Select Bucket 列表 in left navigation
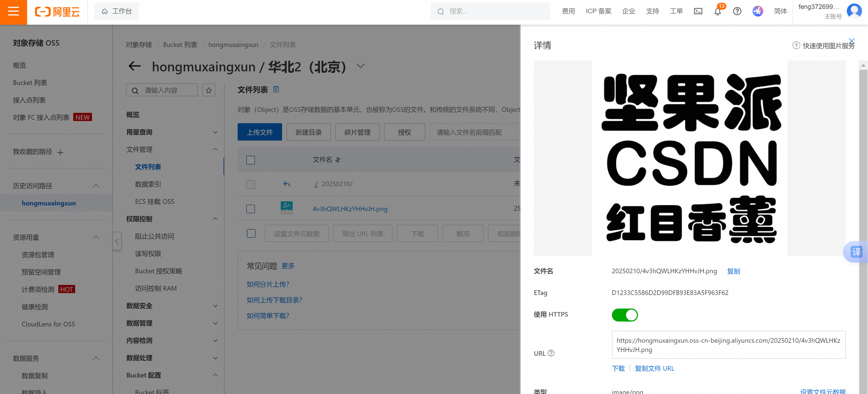868x394 pixels. (30, 82)
